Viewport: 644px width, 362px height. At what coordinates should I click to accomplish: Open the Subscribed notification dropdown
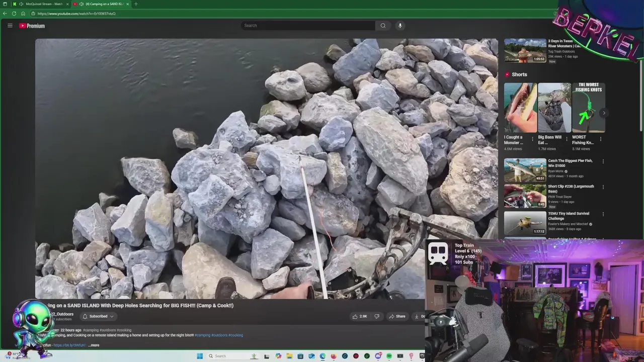(98, 316)
